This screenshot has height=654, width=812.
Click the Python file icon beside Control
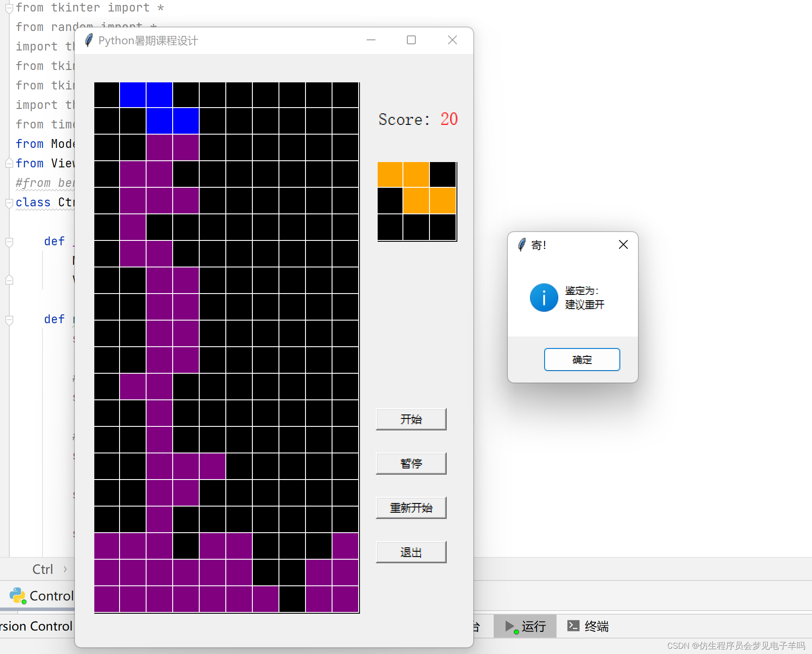click(18, 596)
